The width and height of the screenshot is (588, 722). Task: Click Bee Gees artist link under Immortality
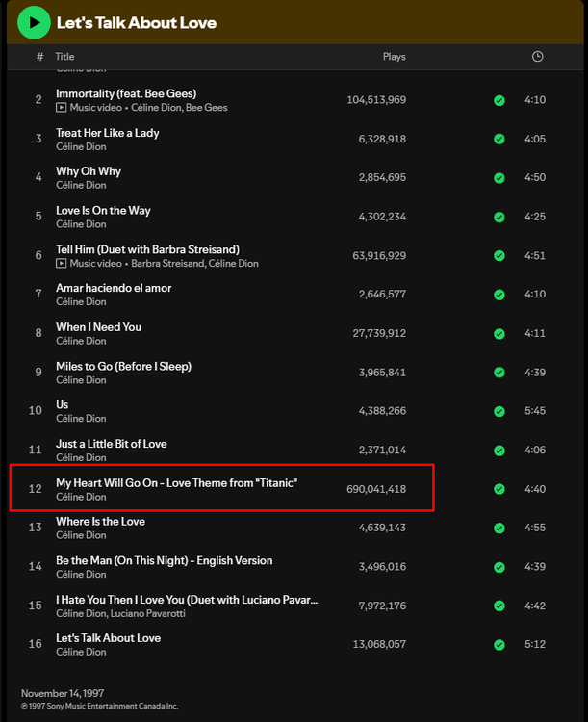(x=206, y=108)
